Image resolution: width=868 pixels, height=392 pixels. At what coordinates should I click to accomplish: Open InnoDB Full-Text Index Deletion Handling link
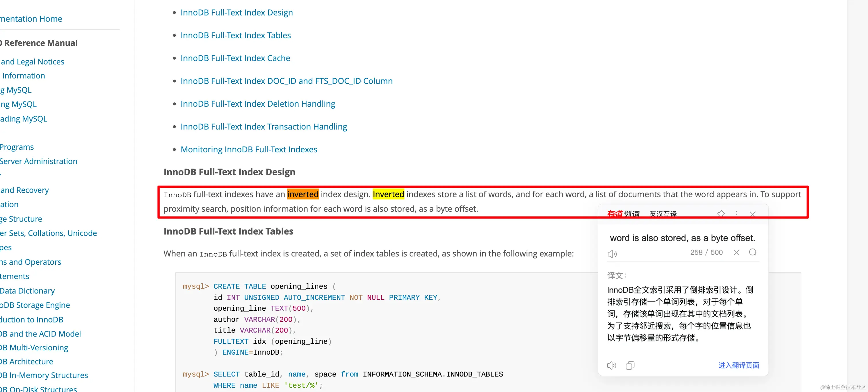tap(258, 104)
